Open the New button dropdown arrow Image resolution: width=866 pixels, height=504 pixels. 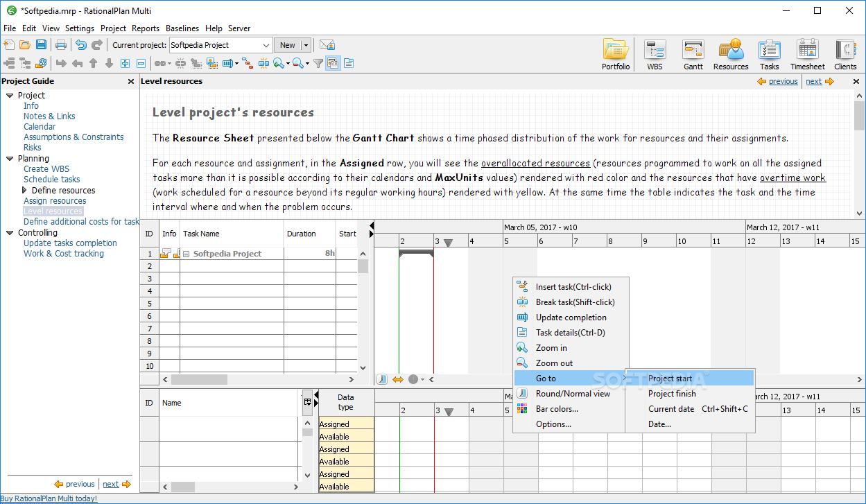[x=306, y=45]
